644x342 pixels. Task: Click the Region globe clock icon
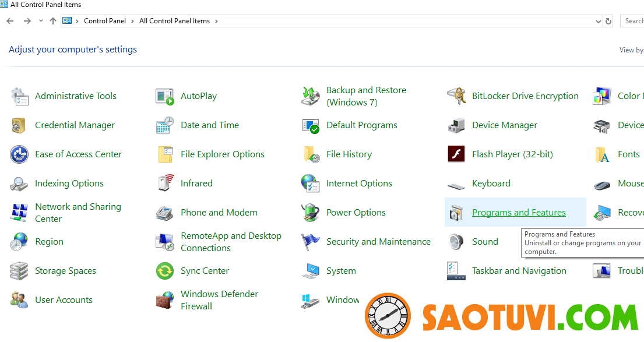[19, 242]
